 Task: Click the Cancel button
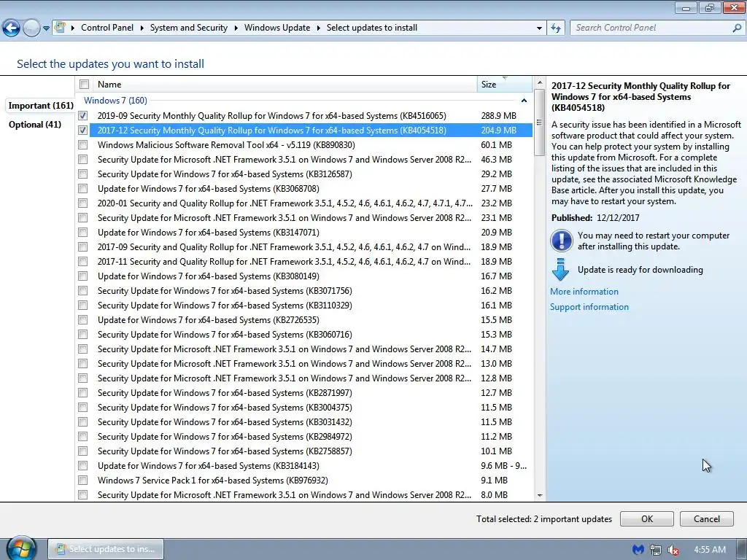706,519
